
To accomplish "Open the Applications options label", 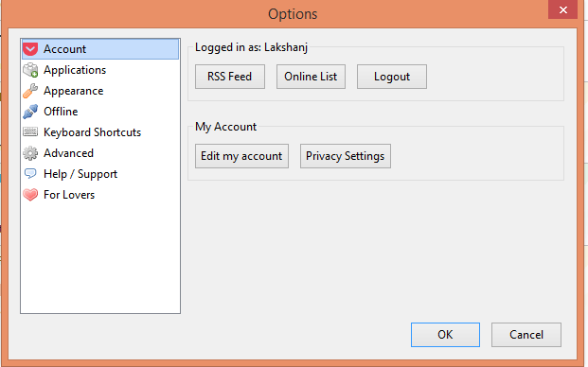I will [75, 70].
